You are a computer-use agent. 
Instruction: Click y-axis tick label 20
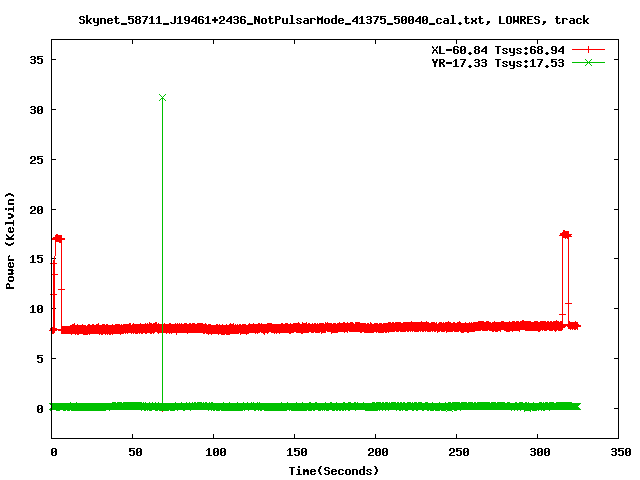tap(36, 210)
